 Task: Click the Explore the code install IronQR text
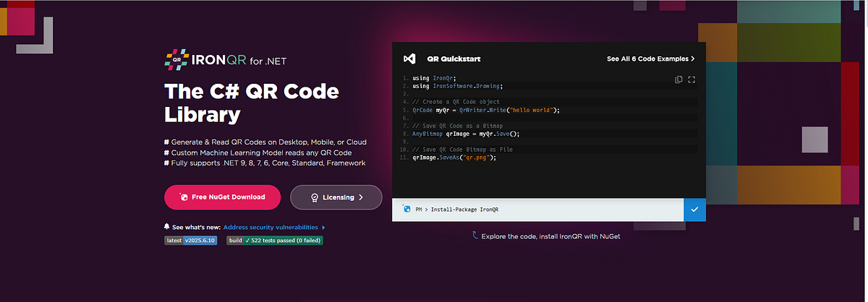tap(550, 236)
